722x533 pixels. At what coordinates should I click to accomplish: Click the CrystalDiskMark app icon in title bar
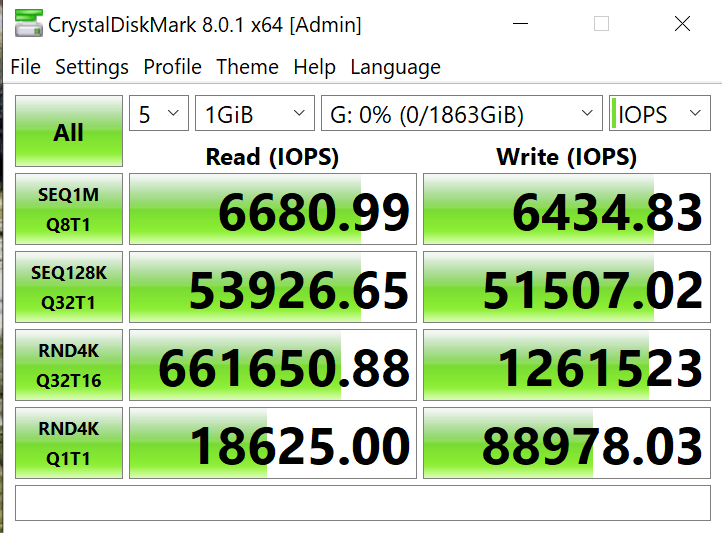(28, 25)
